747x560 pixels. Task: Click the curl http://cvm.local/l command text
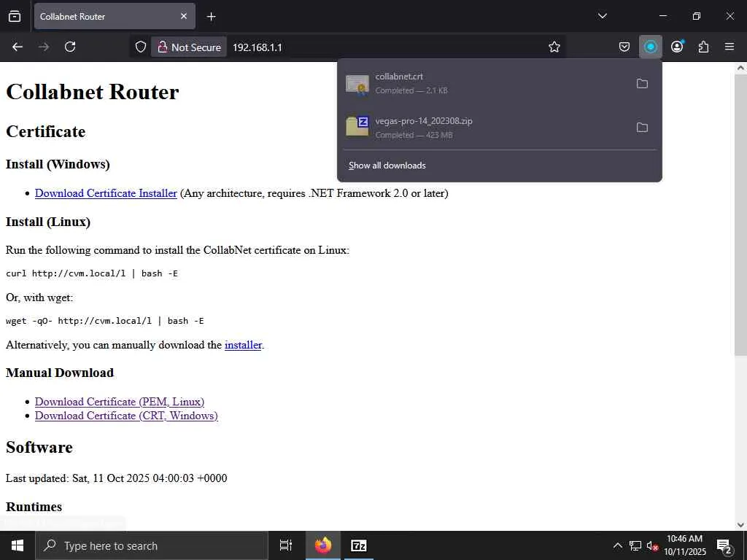pos(91,273)
